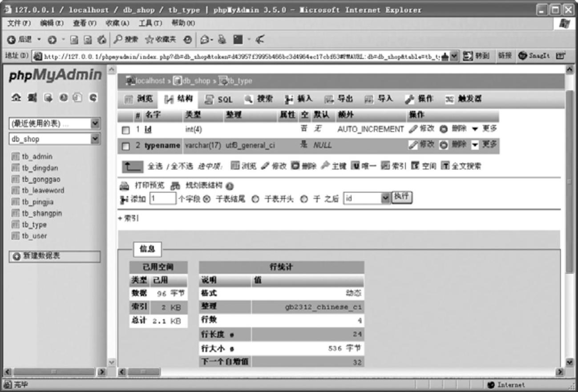This screenshot has height=392, width=578.
Task: Click the Browse (浏览) action under selected fields
Action: click(x=243, y=166)
